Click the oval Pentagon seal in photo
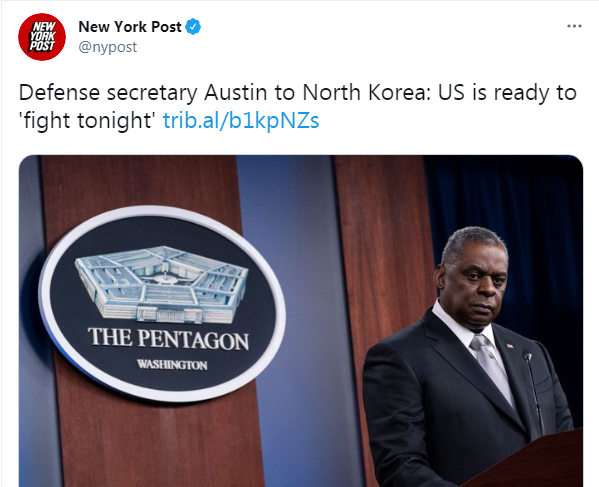599x487 pixels. 162,304
